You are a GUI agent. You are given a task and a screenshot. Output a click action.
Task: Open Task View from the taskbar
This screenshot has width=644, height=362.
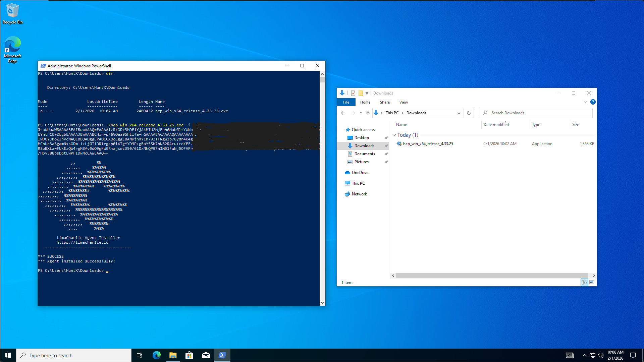(140, 355)
